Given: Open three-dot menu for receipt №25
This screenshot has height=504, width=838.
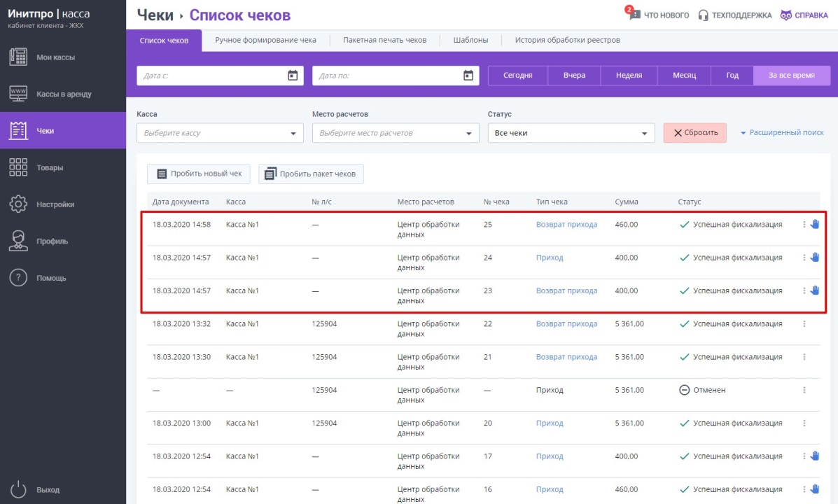Looking at the screenshot, I should (x=804, y=225).
